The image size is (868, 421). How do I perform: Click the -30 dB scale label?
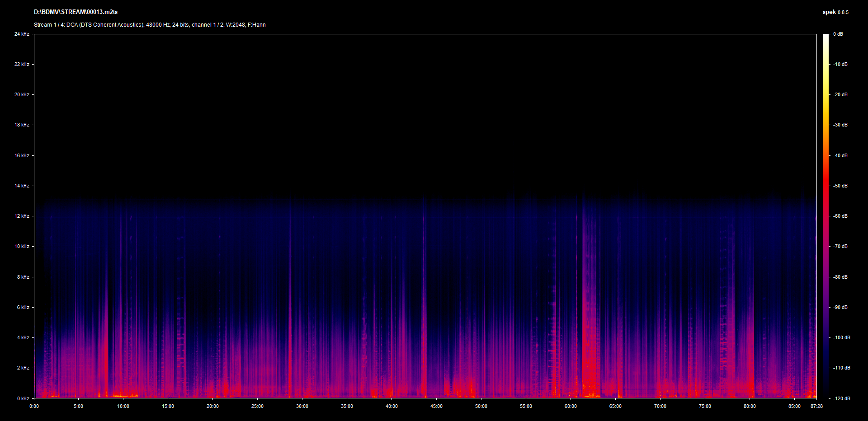(x=840, y=125)
